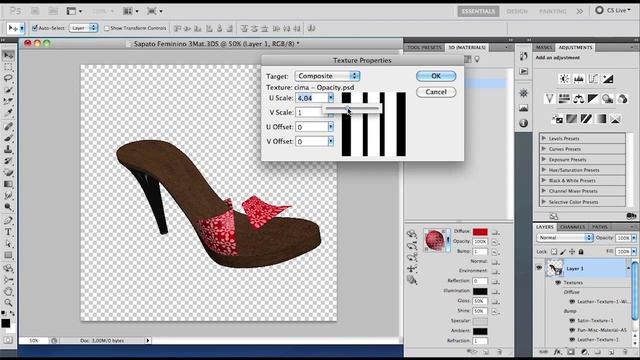Click the Essentials workspace button
Screen dimensions: 640x360
click(x=478, y=11)
